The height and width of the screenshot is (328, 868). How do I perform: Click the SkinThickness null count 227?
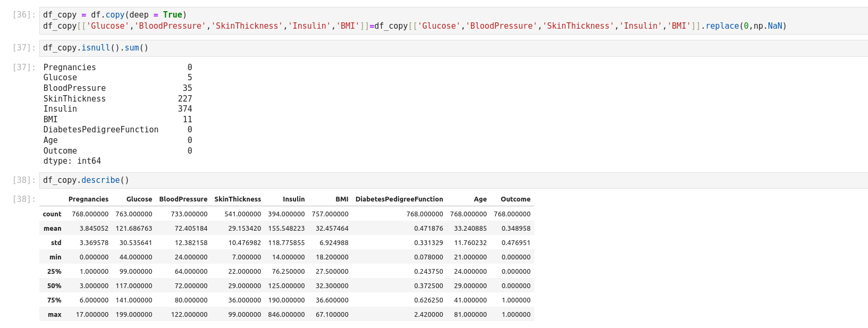[185, 99]
